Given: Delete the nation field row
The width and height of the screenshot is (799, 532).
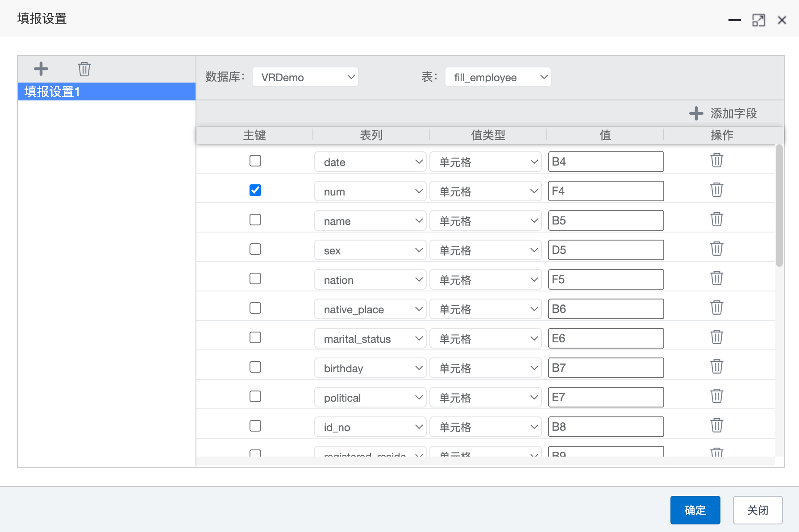Looking at the screenshot, I should 717,278.
